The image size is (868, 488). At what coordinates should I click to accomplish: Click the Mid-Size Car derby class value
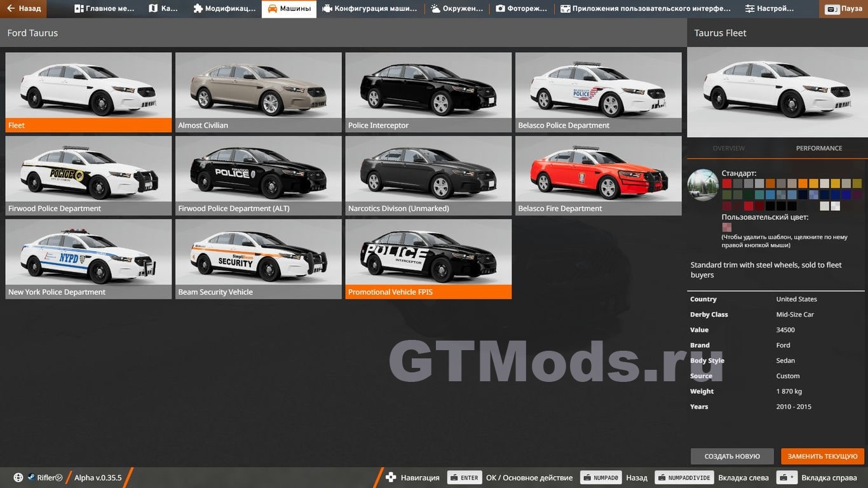[x=795, y=315]
